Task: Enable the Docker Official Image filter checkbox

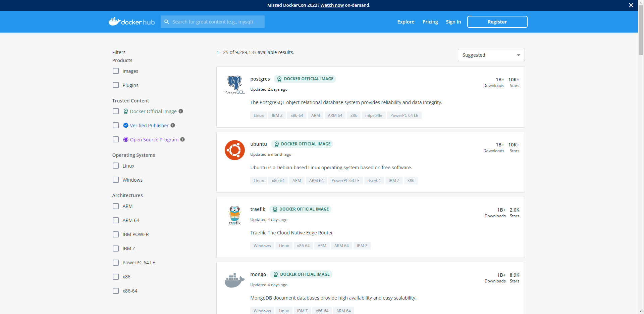Action: pos(116,111)
